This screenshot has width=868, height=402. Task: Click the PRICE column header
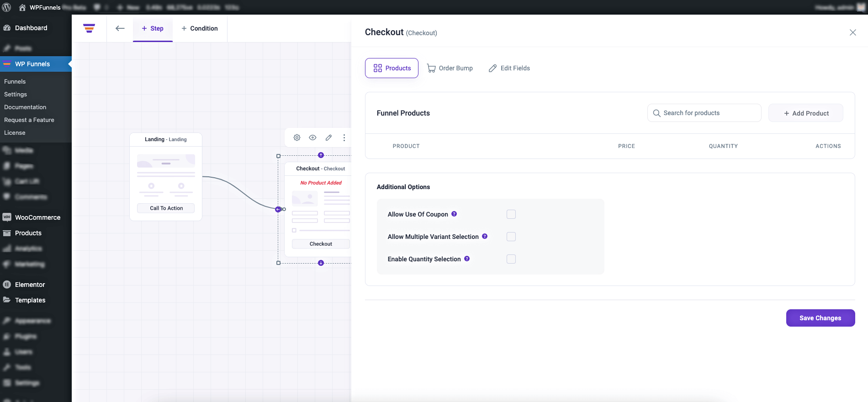tap(626, 146)
